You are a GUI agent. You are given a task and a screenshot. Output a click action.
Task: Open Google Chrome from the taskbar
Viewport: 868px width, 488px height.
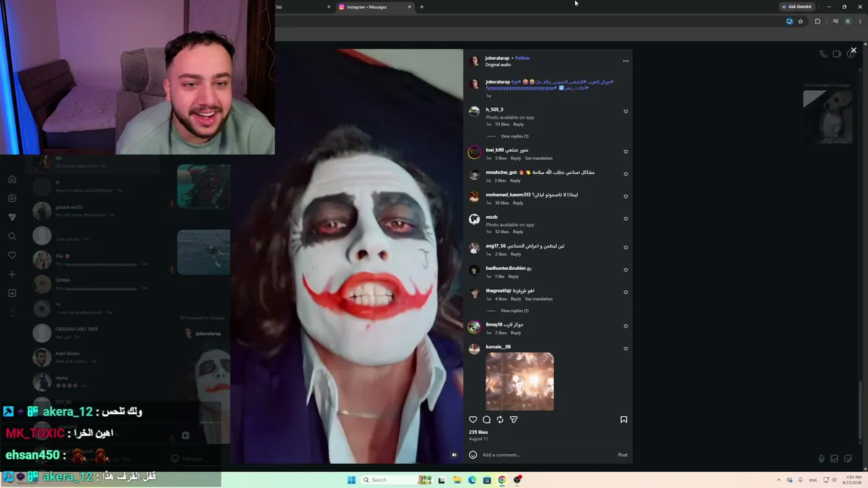click(502, 480)
